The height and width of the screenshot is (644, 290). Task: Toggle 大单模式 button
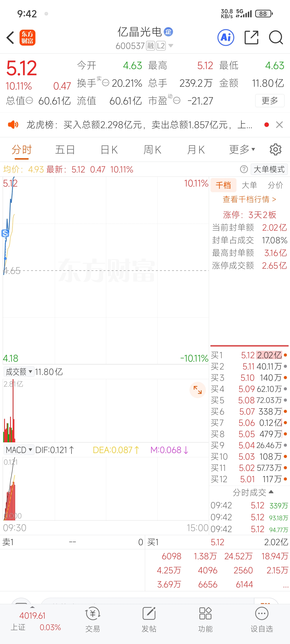point(269,169)
